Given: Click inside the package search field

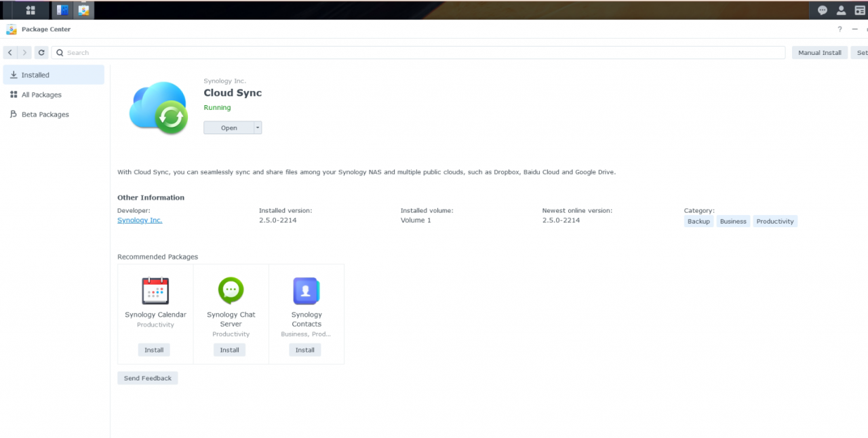Looking at the screenshot, I should click(x=271, y=52).
